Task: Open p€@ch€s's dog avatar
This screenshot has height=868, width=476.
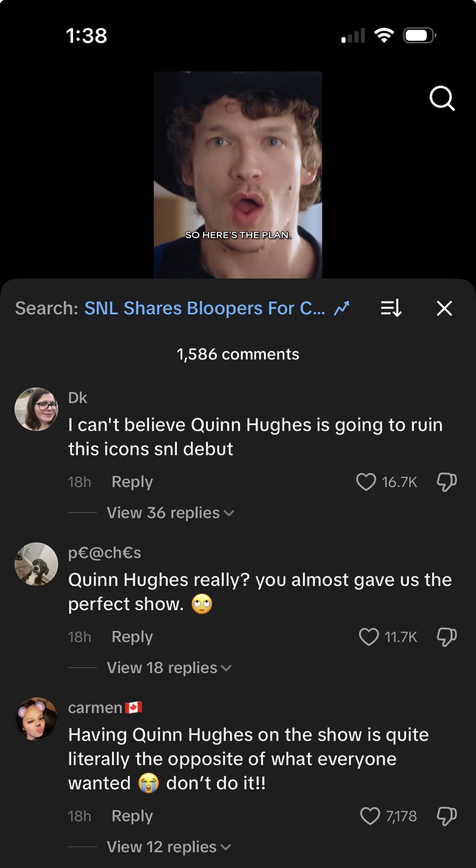Action: [x=36, y=564]
